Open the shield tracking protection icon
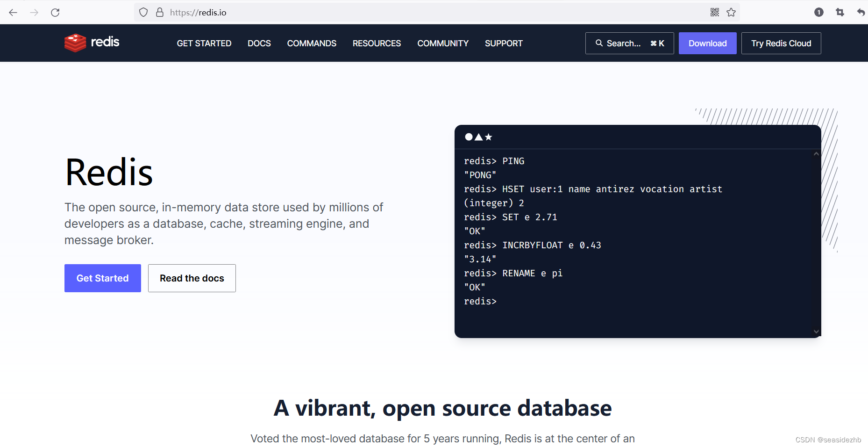Viewport: 868px width, 447px height. point(143,12)
